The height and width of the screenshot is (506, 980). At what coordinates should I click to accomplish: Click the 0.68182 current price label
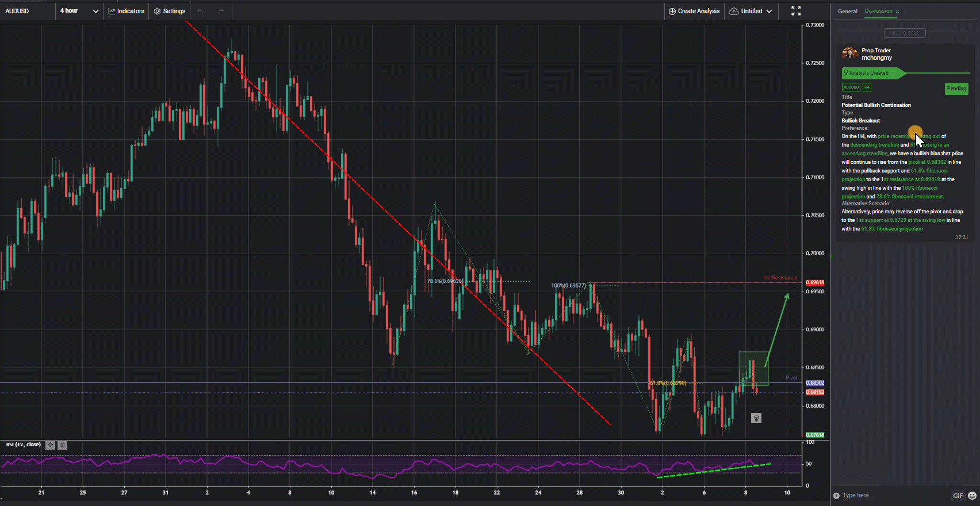(x=815, y=392)
